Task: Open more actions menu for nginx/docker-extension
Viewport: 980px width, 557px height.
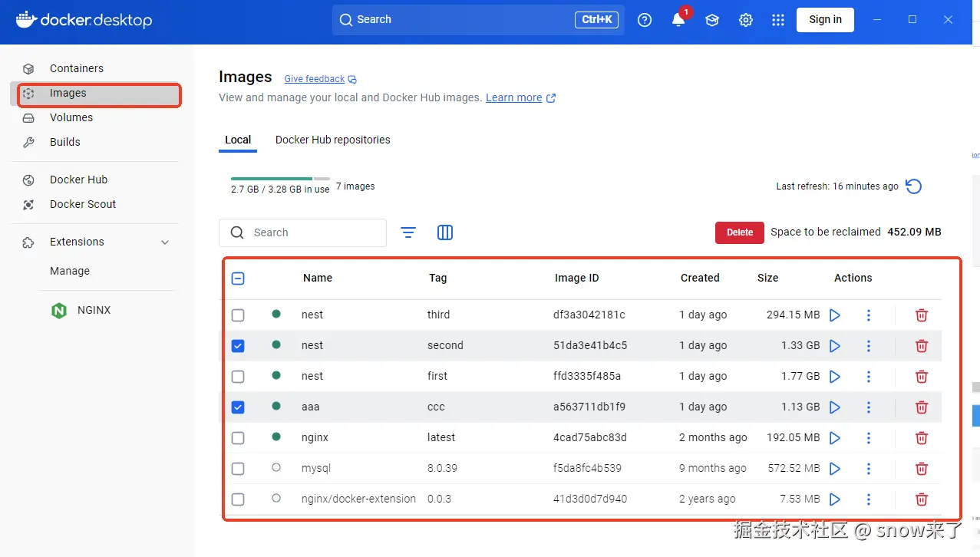Action: tap(869, 499)
